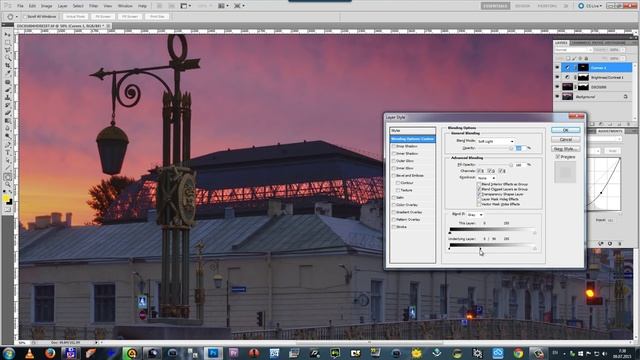Click the lock all icon in Layers panel

(x=587, y=58)
